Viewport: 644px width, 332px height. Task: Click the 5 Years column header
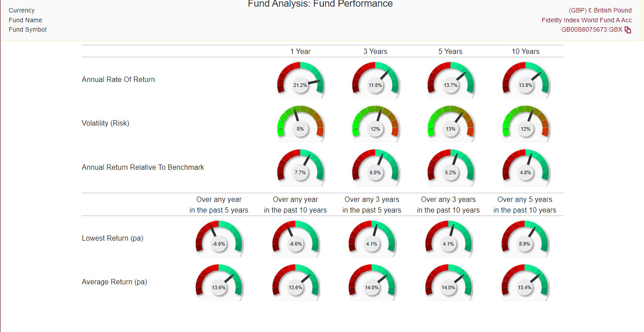tap(450, 51)
